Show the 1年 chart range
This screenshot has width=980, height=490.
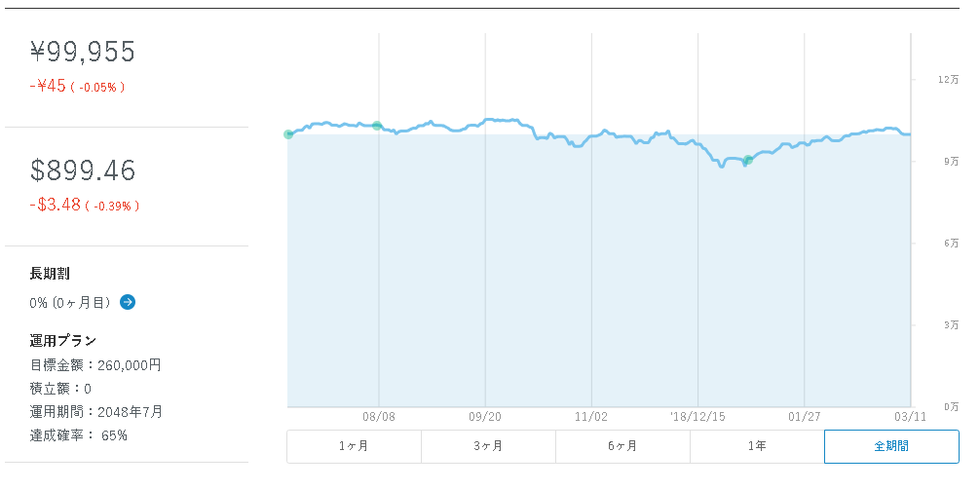coord(757,446)
